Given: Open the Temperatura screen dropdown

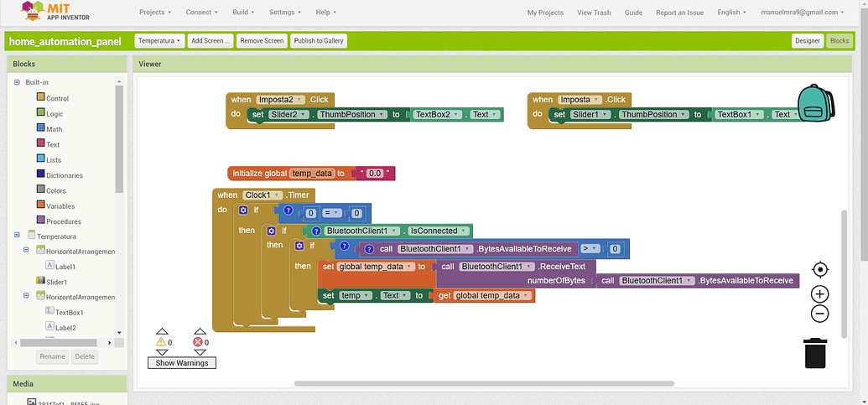Looking at the screenshot, I should tap(159, 40).
